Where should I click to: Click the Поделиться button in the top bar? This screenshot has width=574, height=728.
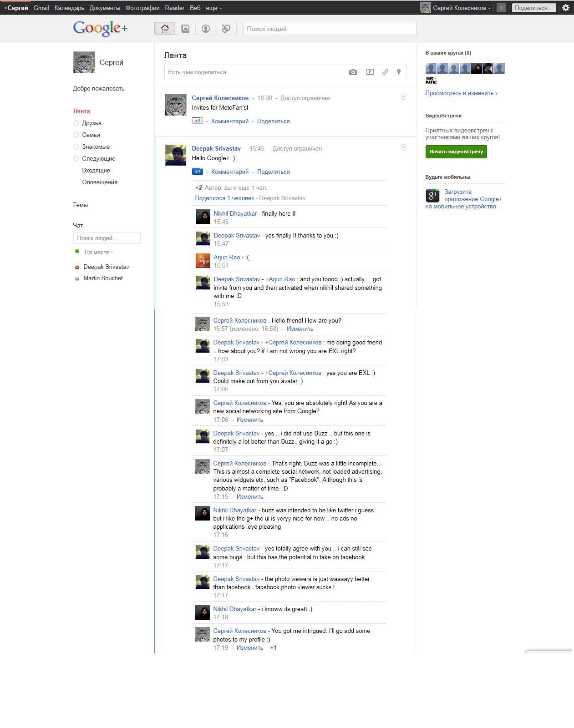(533, 8)
